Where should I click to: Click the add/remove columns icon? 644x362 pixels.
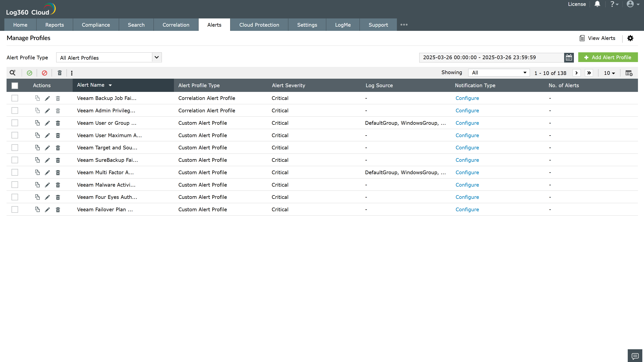tap(629, 73)
